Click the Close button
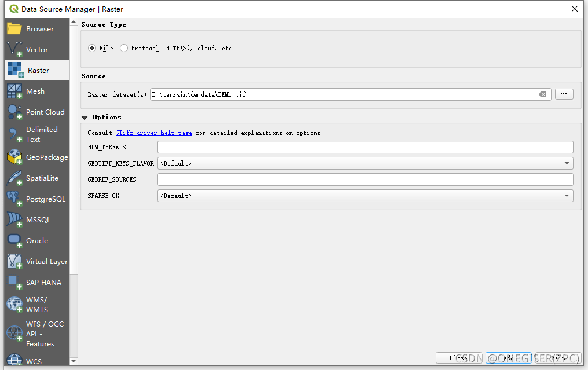This screenshot has height=370, width=588. point(460,358)
